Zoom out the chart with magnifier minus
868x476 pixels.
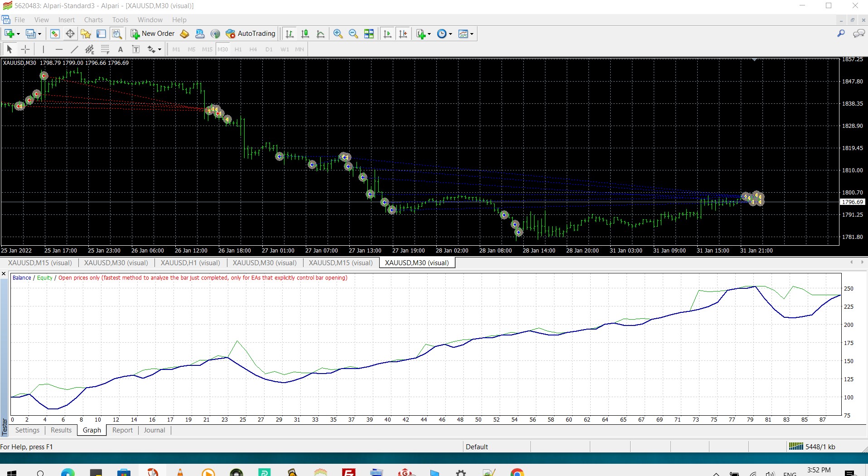click(x=353, y=34)
